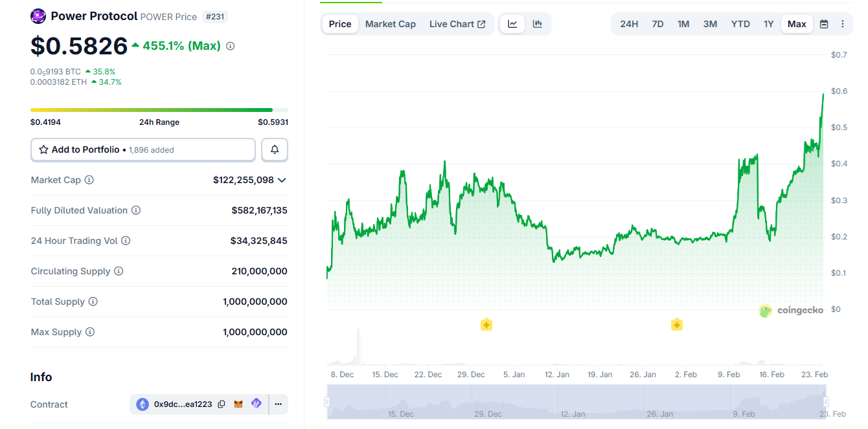Switch chart to line view icon

tap(512, 23)
